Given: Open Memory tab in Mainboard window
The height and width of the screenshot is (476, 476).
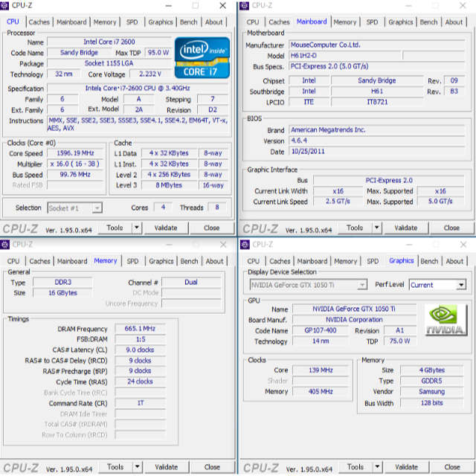Looking at the screenshot, I should point(345,22).
